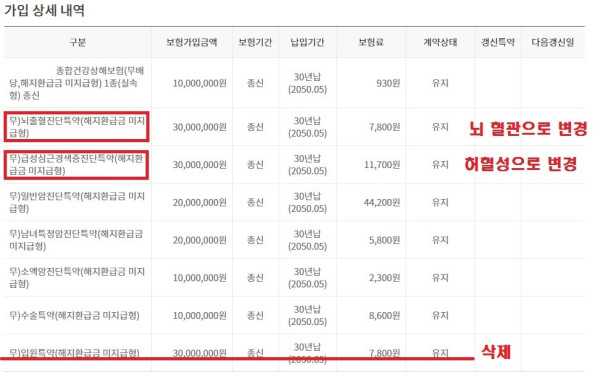Click the 구분 column header
This screenshot has width=600, height=372.
77,42
